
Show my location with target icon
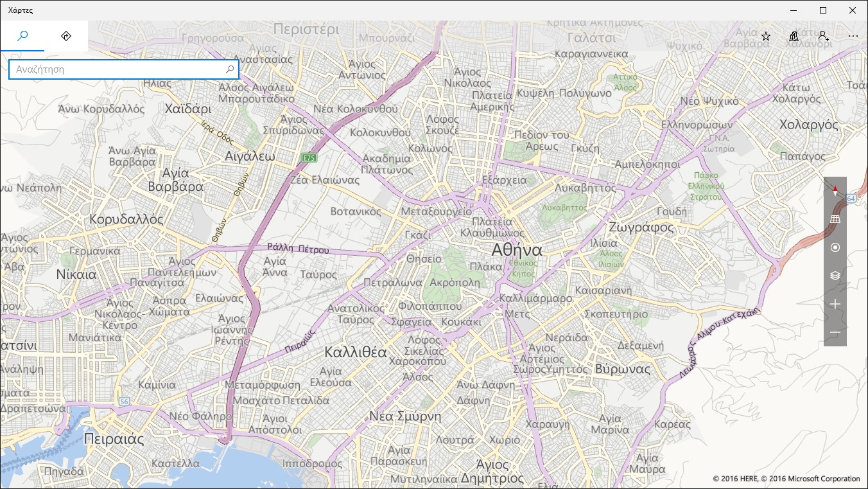coord(835,247)
